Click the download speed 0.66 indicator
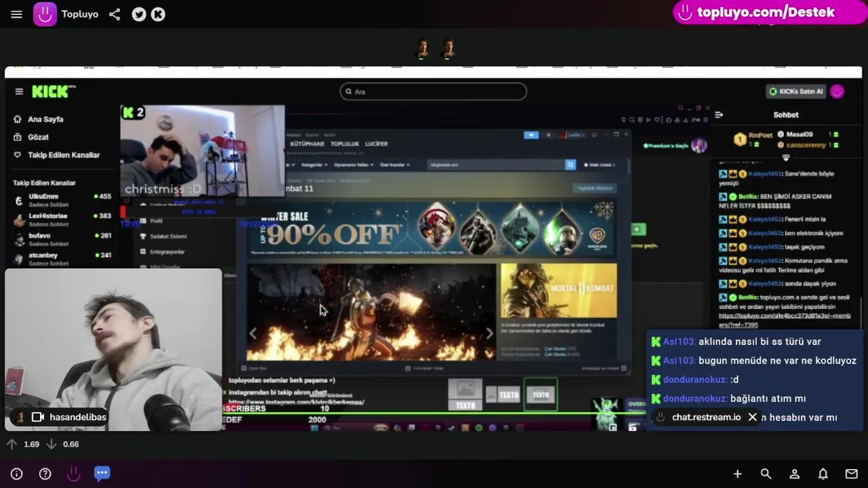The height and width of the screenshot is (488, 868). (x=62, y=444)
